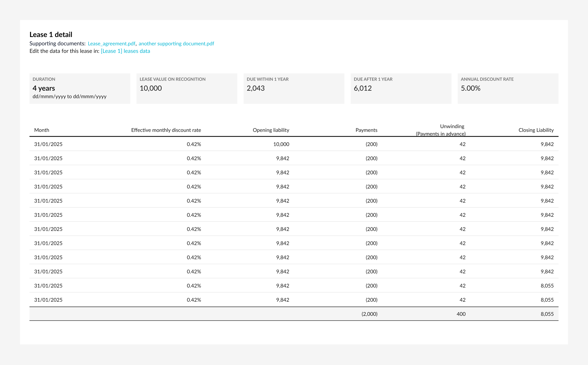Click the Annual Discount Rate card
This screenshot has width=588, height=365.
[x=508, y=88]
